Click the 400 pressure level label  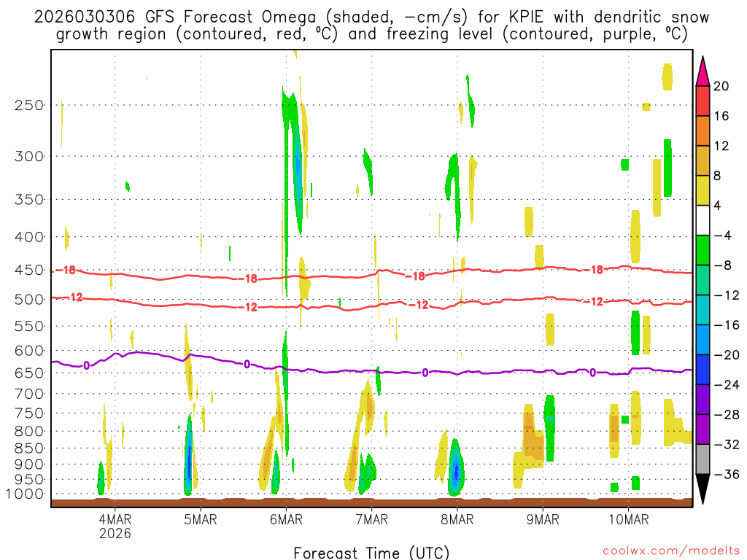[29, 237]
